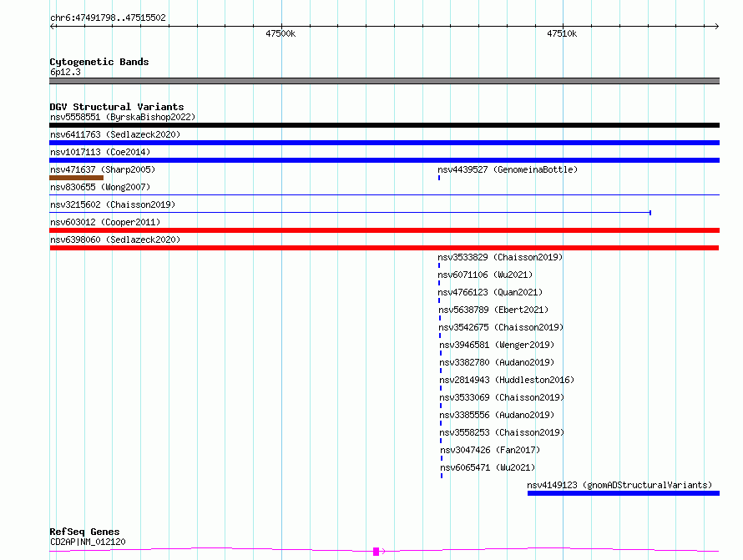The image size is (743, 560).
Task: Open nsv3215602 (Chaisson2019) variant label
Action: pyautogui.click(x=113, y=204)
